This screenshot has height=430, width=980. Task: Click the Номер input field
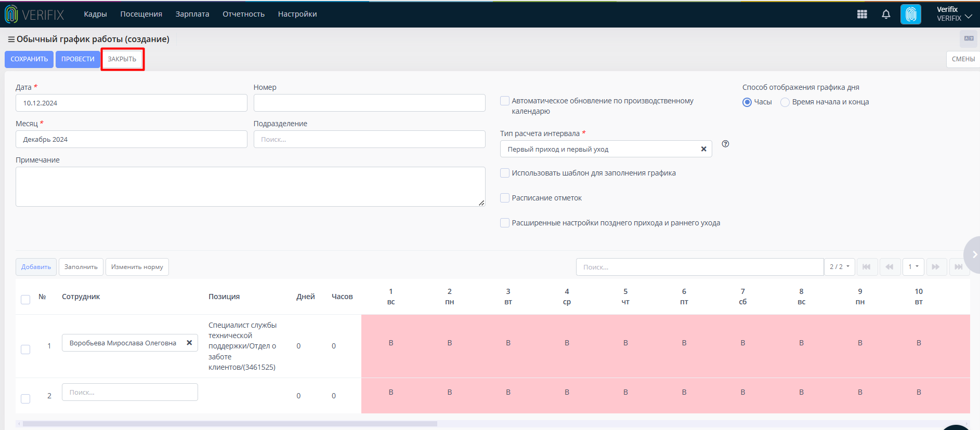(x=369, y=103)
